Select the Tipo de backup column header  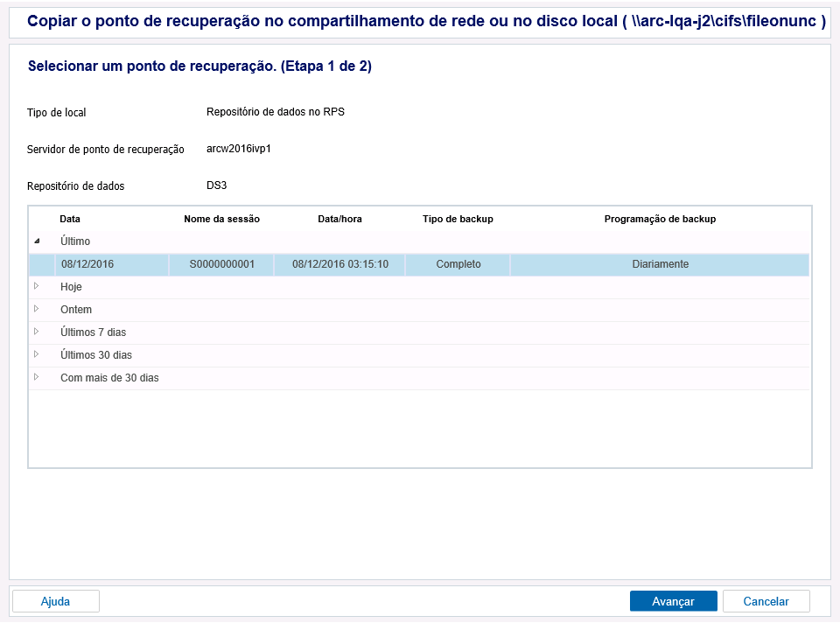[x=458, y=219]
